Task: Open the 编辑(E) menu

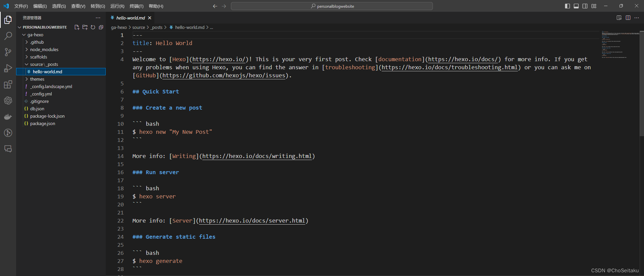Action: 40,6
